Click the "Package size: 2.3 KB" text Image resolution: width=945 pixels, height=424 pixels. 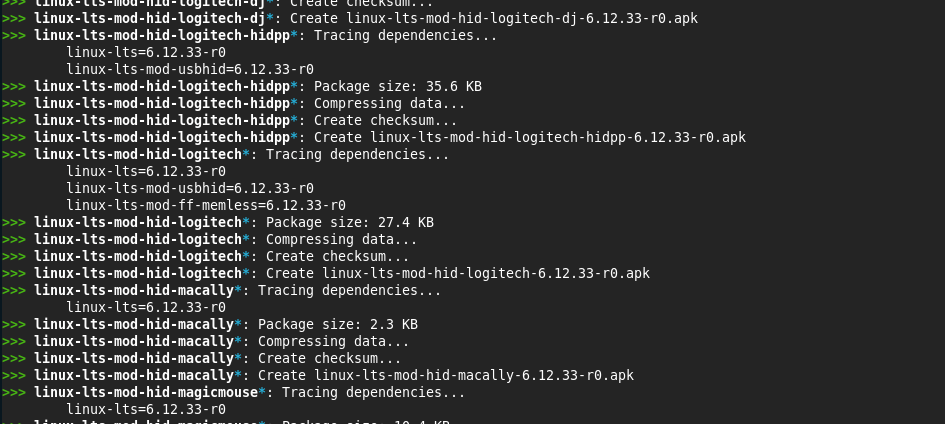pyautogui.click(x=337, y=324)
